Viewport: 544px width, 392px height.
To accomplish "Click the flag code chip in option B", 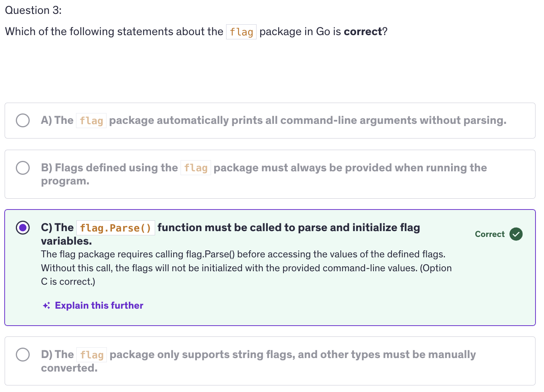I will click(x=196, y=168).
